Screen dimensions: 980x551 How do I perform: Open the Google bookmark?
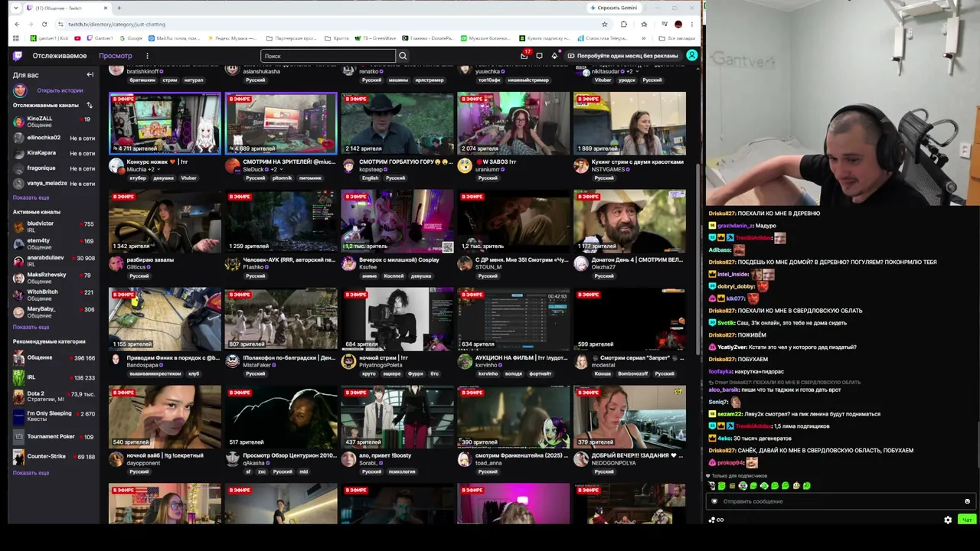[131, 38]
